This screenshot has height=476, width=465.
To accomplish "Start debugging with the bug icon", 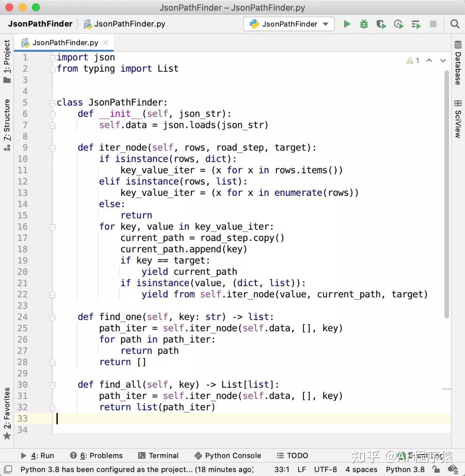I will tap(364, 24).
